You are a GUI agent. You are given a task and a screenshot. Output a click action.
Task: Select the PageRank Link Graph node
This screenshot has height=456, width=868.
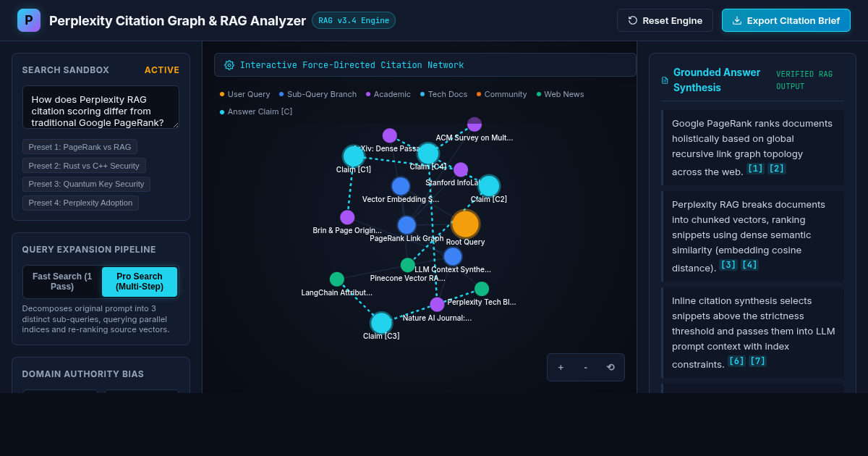407,225
